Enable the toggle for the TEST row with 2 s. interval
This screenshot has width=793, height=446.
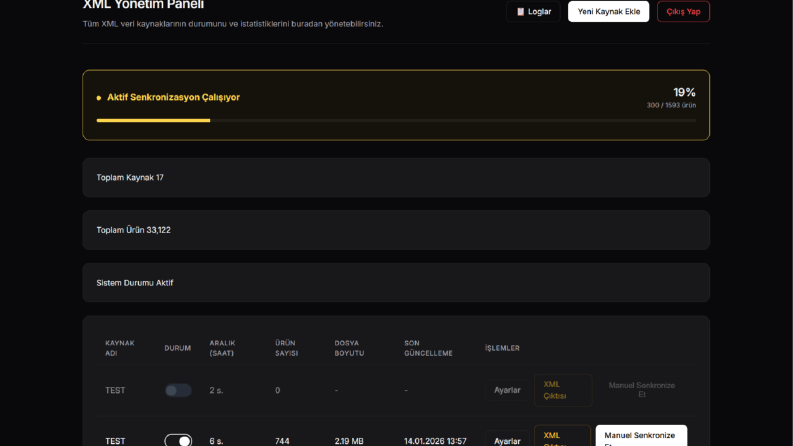(178, 390)
